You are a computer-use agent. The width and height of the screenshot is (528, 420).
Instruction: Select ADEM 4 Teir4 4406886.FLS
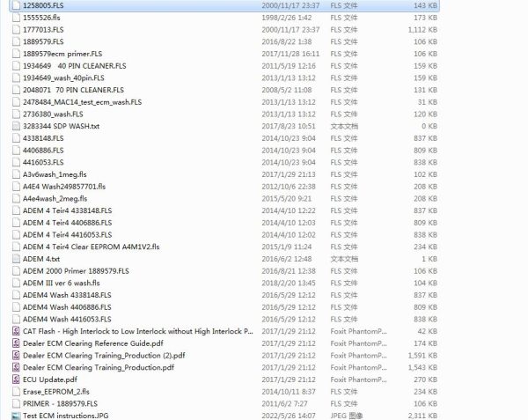click(x=67, y=223)
